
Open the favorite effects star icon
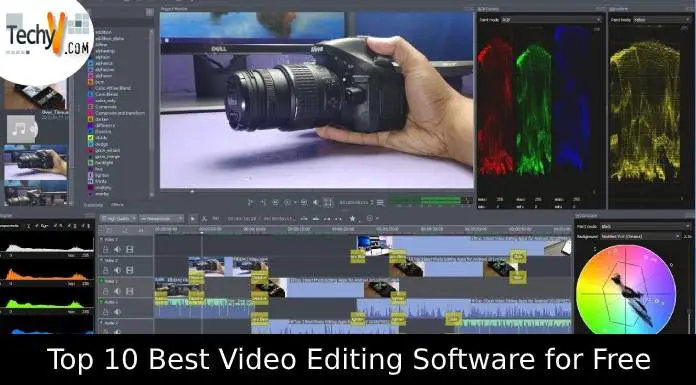coord(352,218)
